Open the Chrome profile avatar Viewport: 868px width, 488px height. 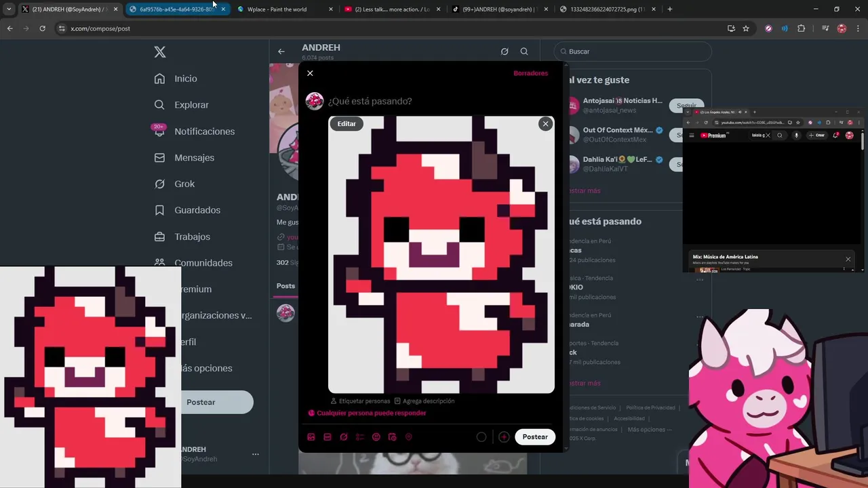(842, 28)
